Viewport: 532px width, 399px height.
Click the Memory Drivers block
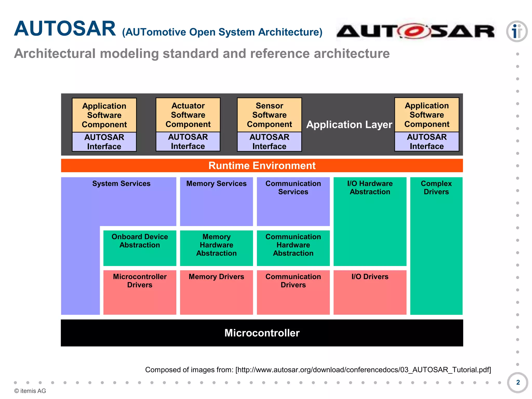coord(216,292)
